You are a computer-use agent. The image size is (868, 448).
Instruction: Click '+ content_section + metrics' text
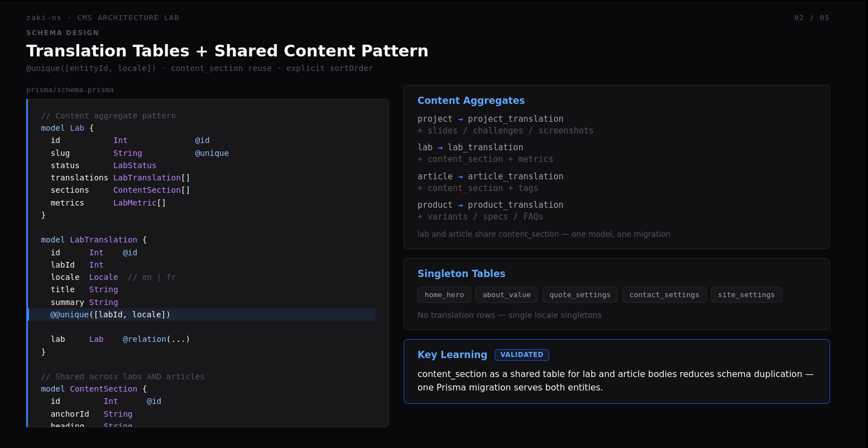486,159
